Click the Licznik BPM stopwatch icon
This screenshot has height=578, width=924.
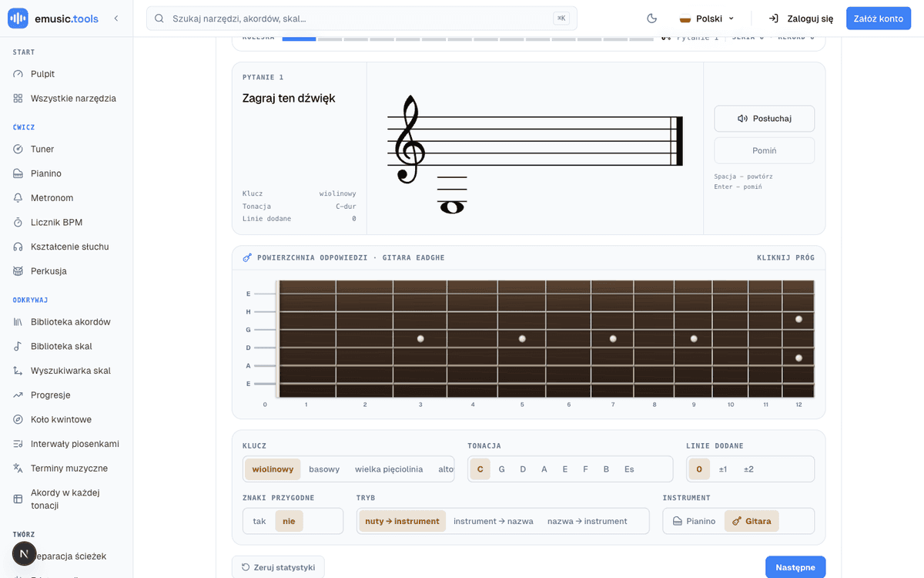(x=18, y=222)
